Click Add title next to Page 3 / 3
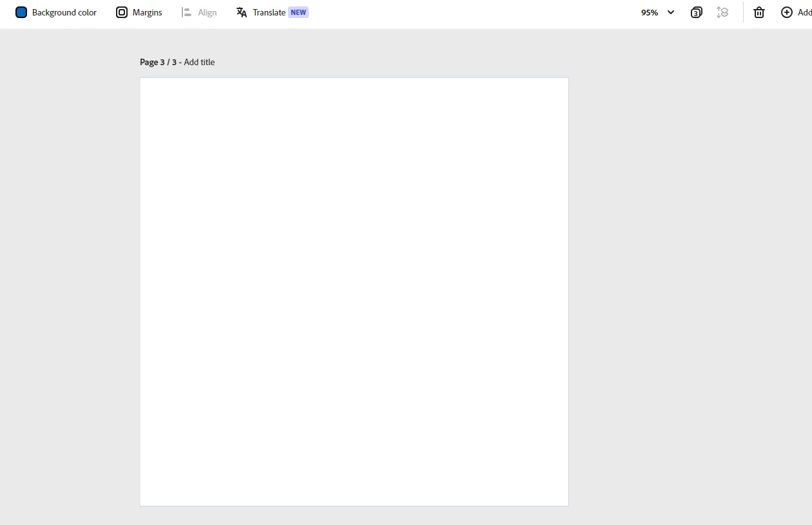The height and width of the screenshot is (525, 812). [x=199, y=62]
